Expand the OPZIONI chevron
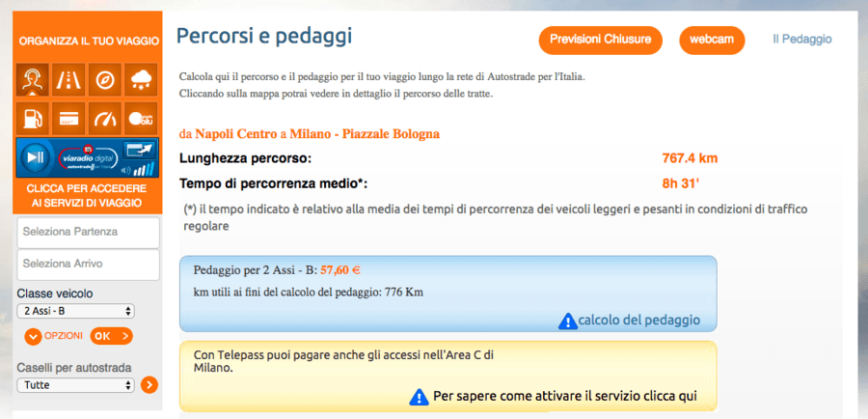The height and width of the screenshot is (419, 868). coord(33,336)
